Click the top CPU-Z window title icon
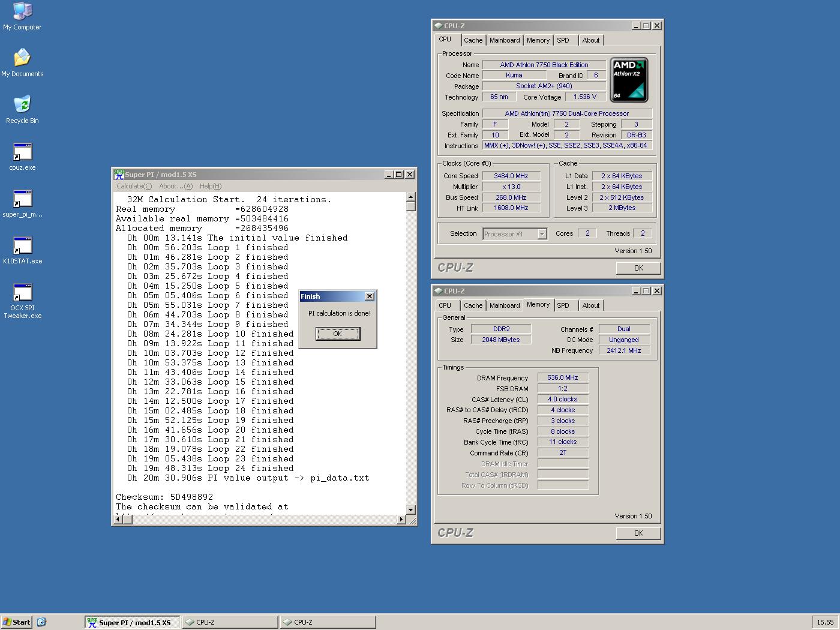The height and width of the screenshot is (630, 840). point(439,26)
